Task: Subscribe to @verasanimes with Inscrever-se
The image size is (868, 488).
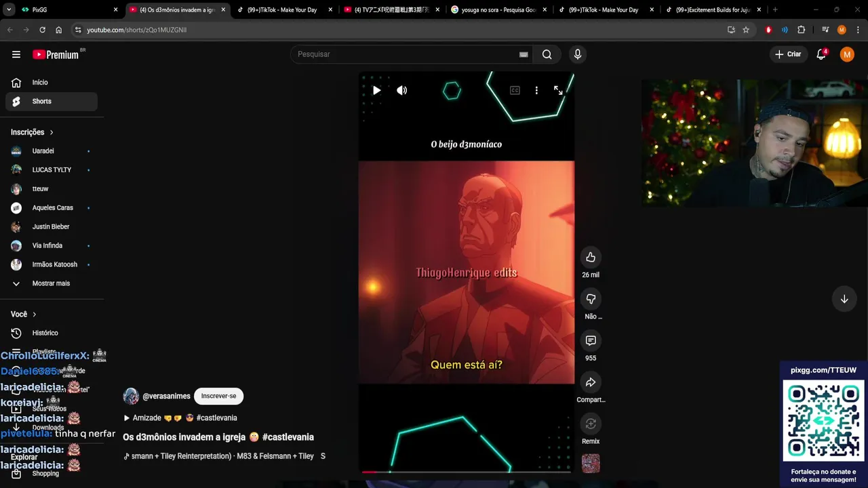Action: pyautogui.click(x=218, y=396)
